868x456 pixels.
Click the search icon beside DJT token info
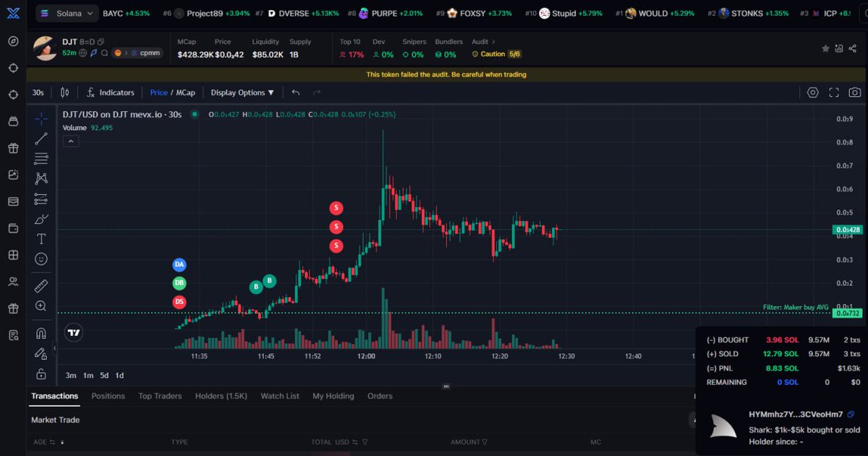(105, 53)
